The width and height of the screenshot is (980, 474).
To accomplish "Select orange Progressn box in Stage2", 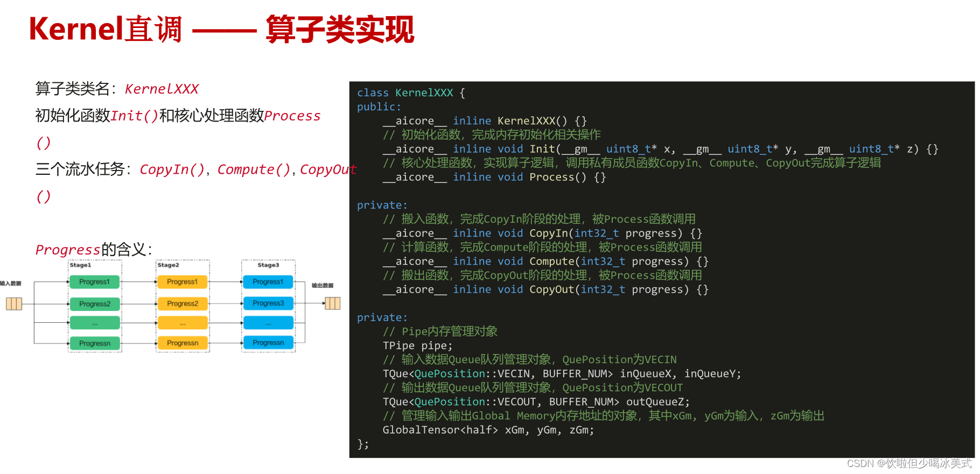I will click(x=183, y=343).
